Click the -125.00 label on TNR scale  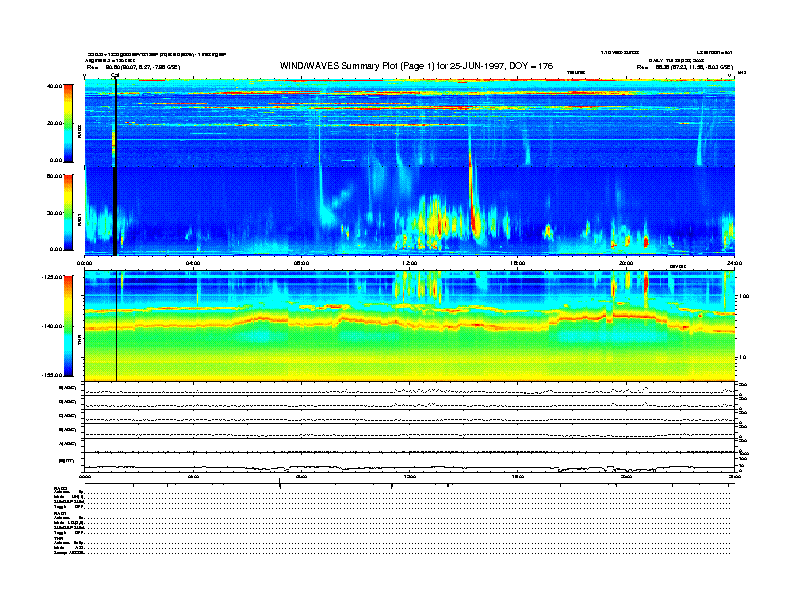53,277
